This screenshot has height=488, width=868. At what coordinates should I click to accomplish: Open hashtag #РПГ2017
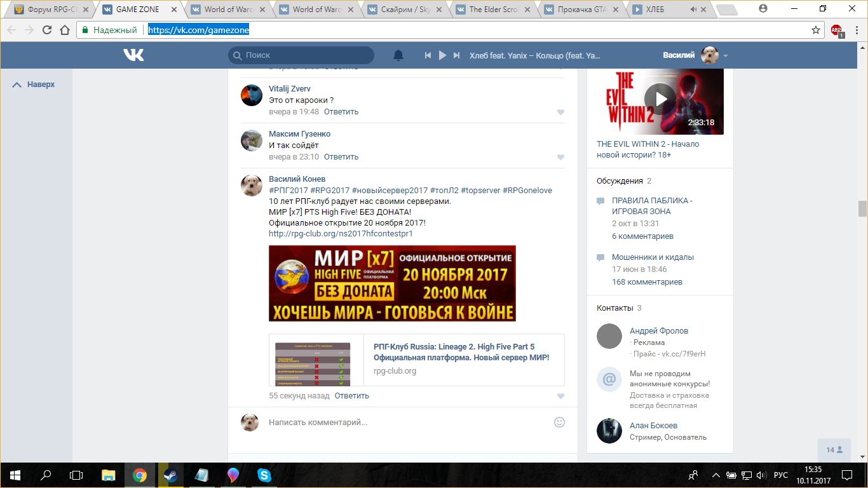(x=288, y=191)
